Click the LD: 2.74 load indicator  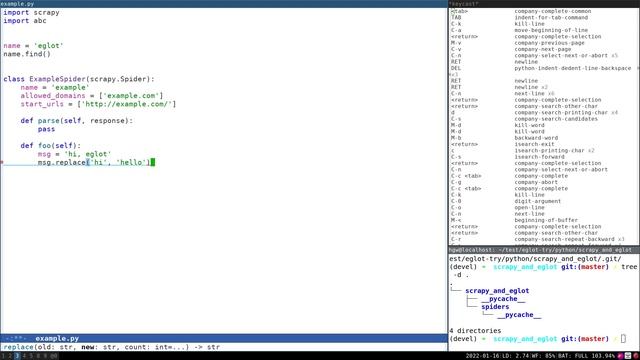point(516,356)
